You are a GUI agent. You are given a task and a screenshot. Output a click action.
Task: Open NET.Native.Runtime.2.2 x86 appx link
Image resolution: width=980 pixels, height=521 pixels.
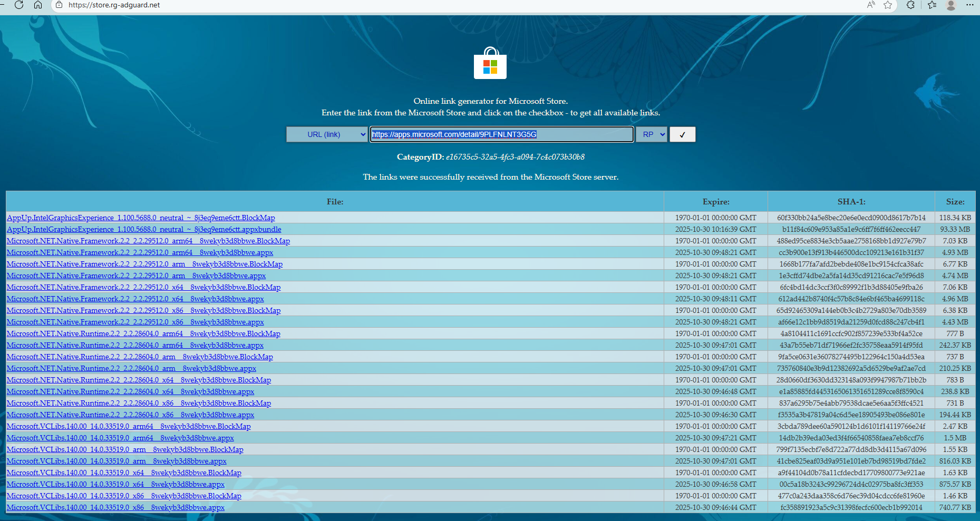coord(130,415)
